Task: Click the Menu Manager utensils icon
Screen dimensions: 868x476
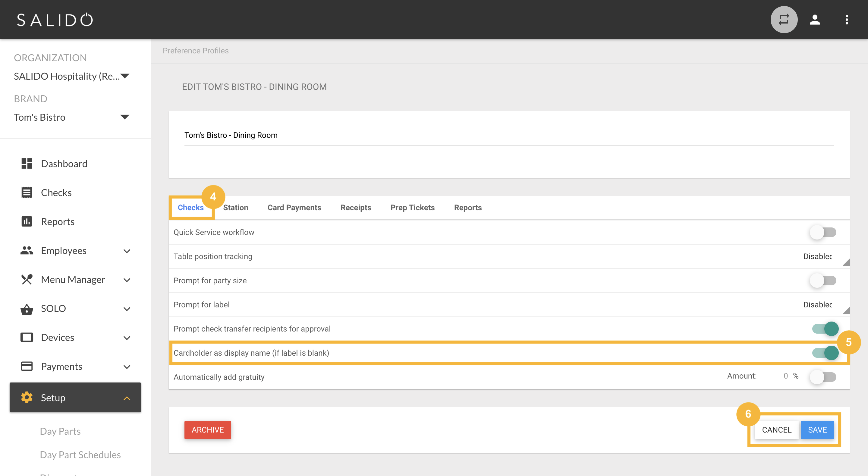Action: (x=27, y=279)
